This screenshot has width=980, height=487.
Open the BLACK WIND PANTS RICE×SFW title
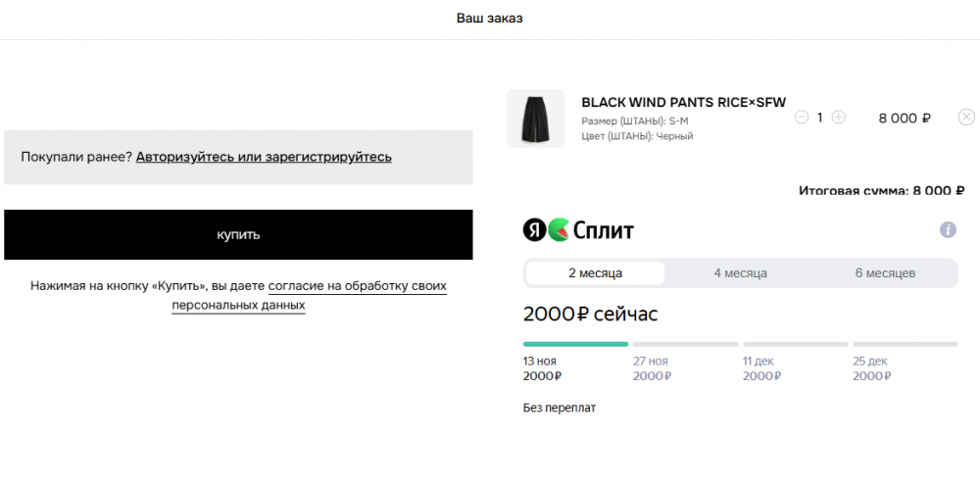pos(683,102)
